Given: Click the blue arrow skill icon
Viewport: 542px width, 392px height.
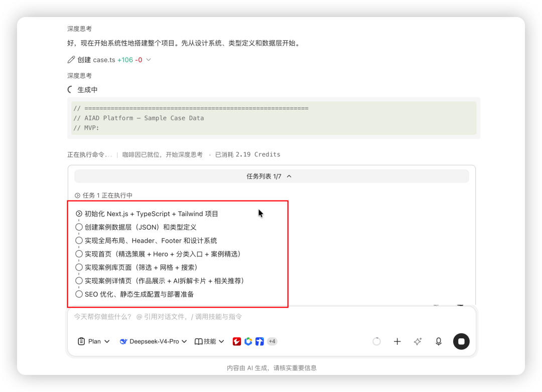Looking at the screenshot, I should click(259, 341).
